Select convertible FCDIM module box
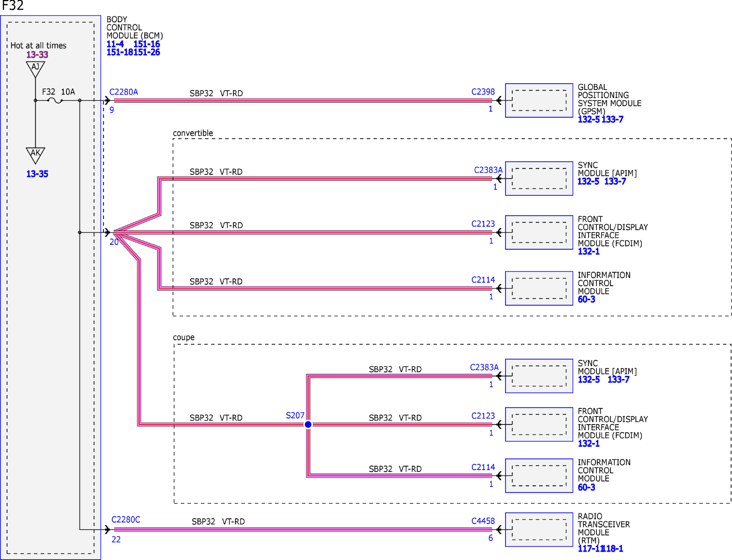Image resolution: width=732 pixels, height=560 pixels. pos(539,232)
